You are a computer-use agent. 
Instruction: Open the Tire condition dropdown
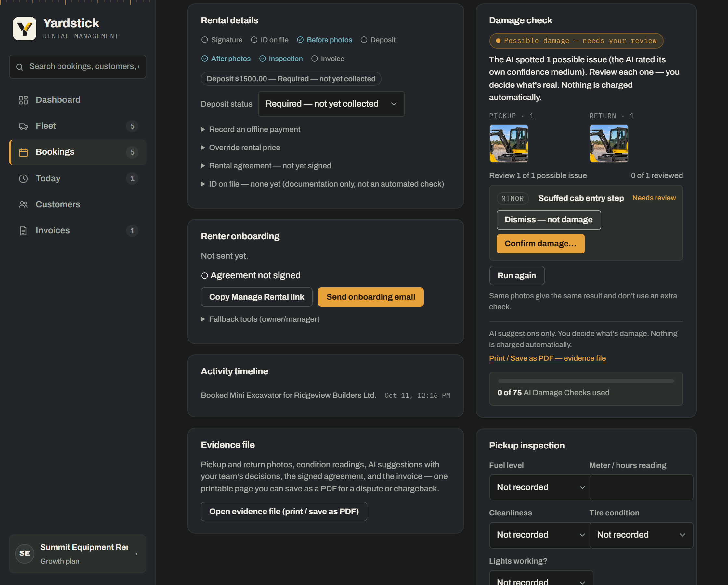click(641, 535)
